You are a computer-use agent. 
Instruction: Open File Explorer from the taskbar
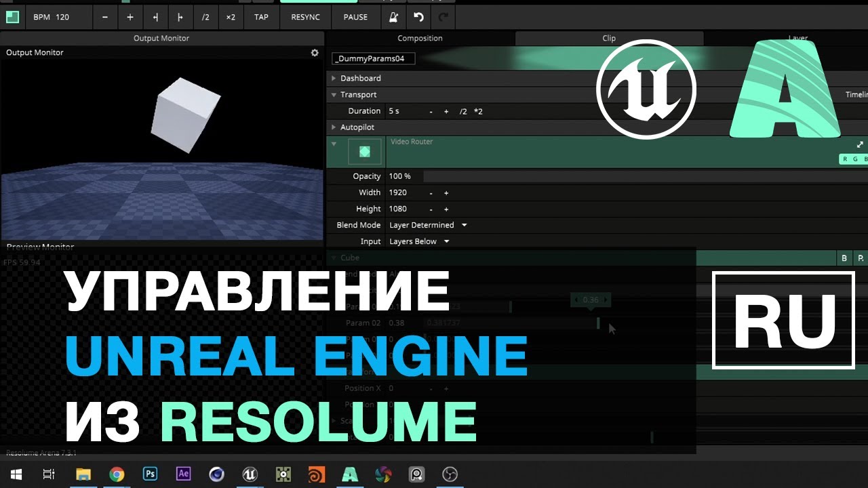(83, 474)
